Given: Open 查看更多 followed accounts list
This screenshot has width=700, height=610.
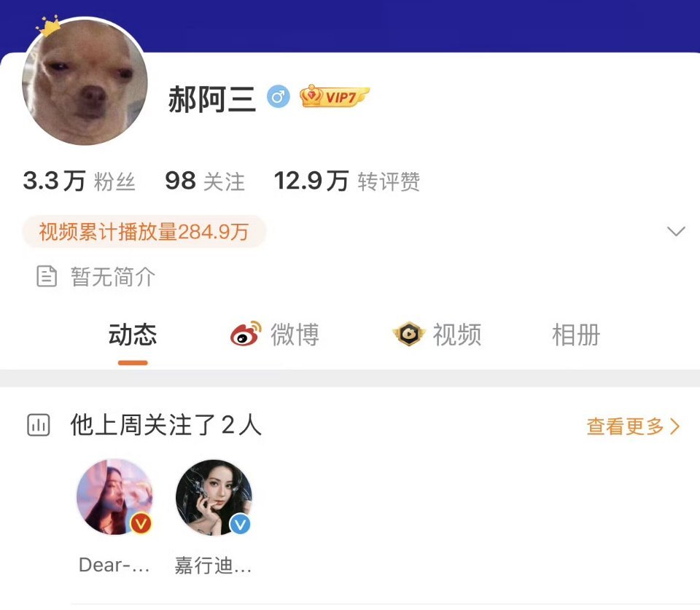Looking at the screenshot, I should (x=633, y=426).
